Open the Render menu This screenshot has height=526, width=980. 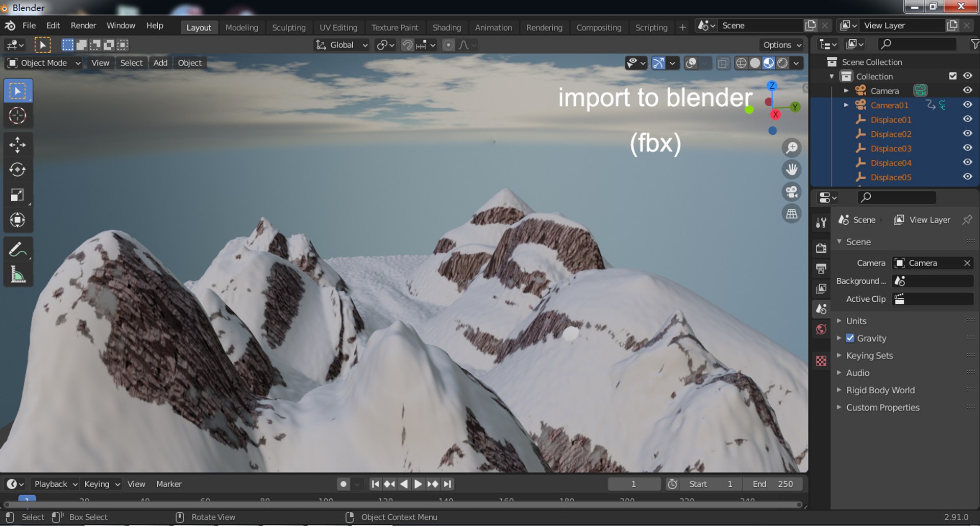(83, 26)
